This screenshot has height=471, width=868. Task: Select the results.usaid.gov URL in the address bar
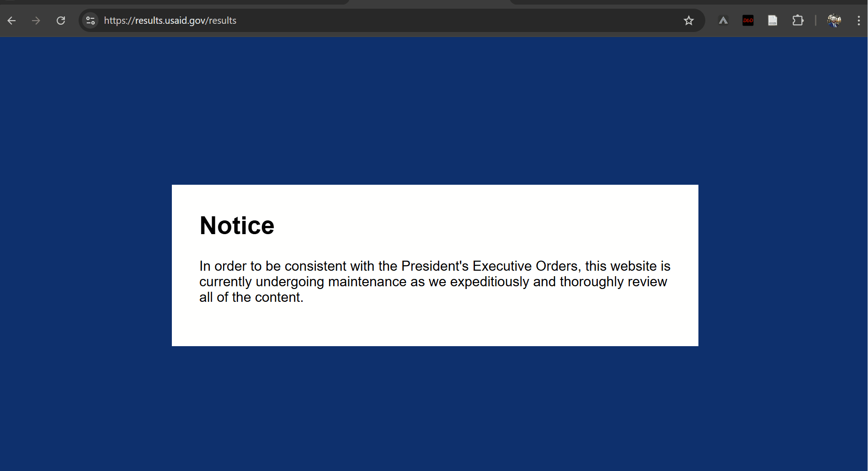click(x=170, y=21)
